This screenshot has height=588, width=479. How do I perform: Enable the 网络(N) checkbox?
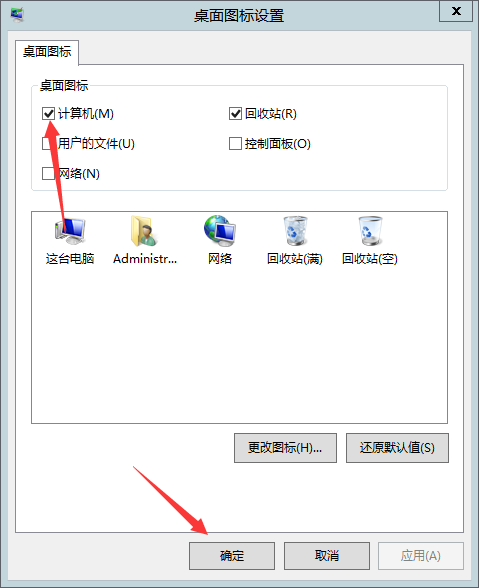tap(48, 173)
